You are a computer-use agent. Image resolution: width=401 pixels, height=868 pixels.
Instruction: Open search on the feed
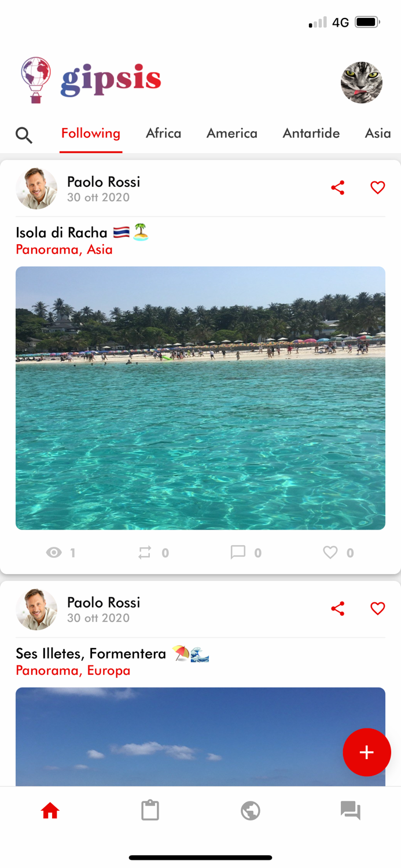24,135
